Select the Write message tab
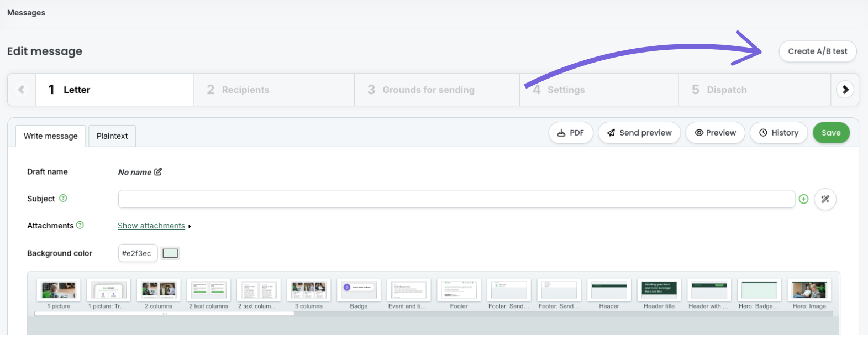The image size is (868, 338). 51,136
